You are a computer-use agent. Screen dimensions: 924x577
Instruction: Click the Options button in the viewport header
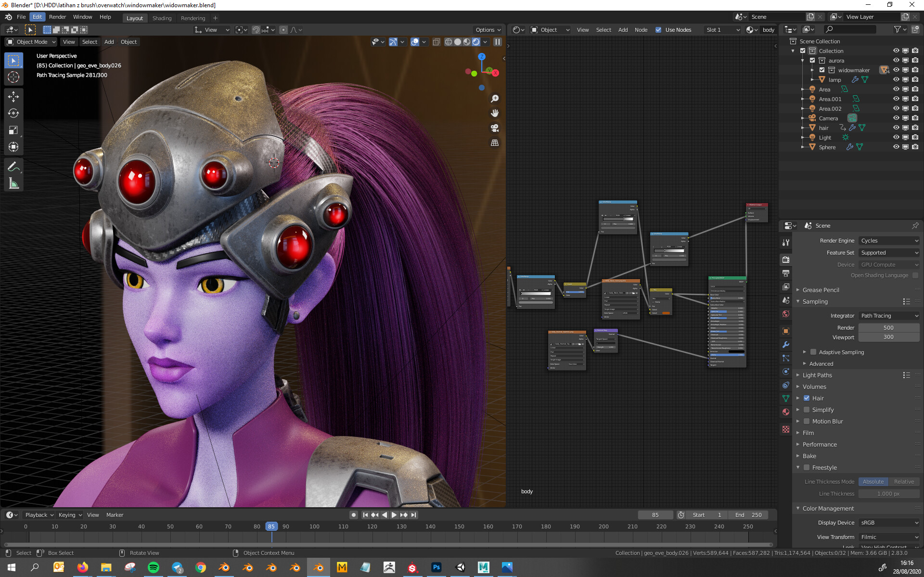pos(488,29)
